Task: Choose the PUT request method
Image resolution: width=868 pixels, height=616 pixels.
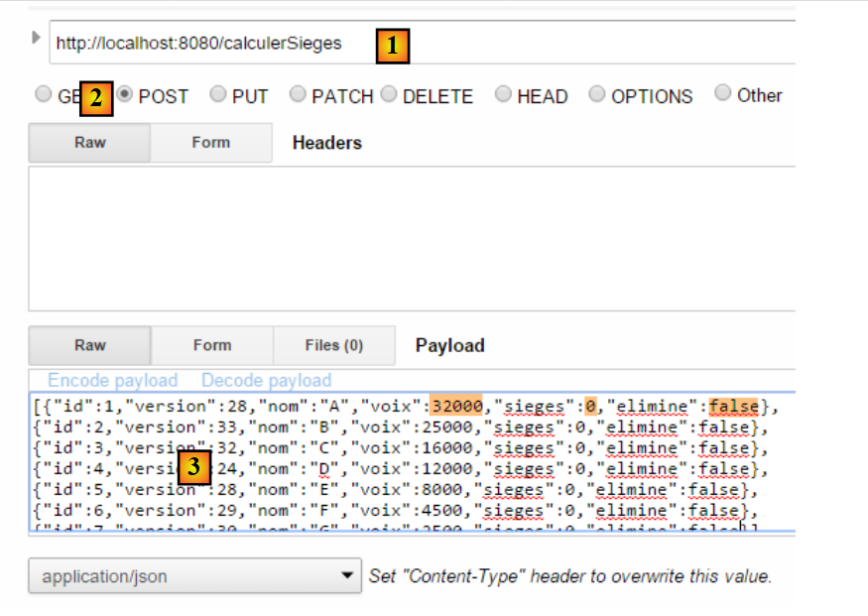Action: point(218,94)
